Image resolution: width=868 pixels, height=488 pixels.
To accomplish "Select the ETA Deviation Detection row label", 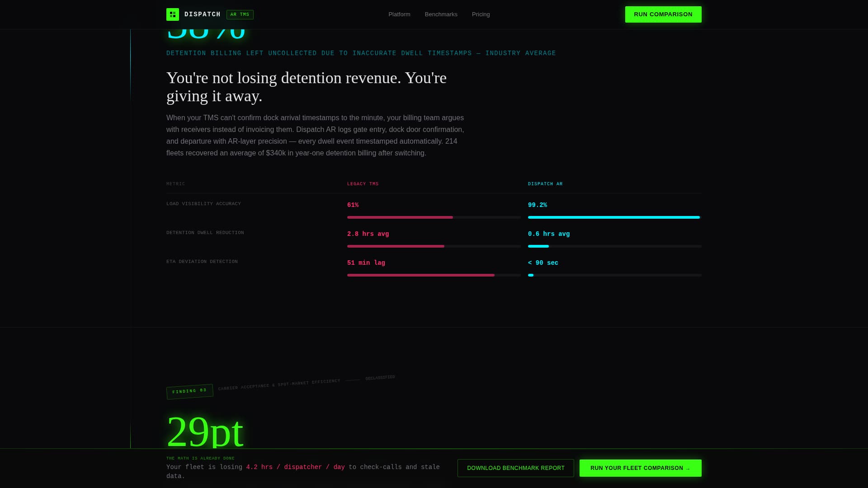I will (x=202, y=262).
